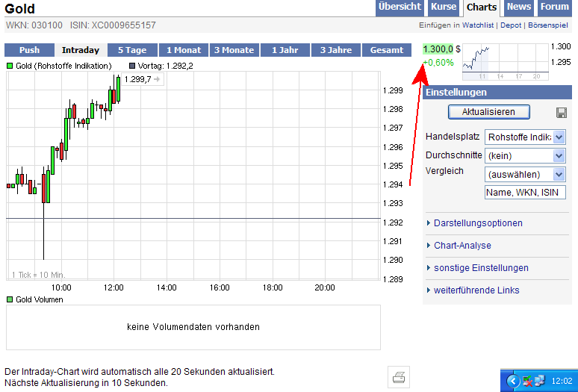The height and width of the screenshot is (392, 578).
Task: Click 'keine Volumendaten vorhanden' text
Action: coord(193,327)
